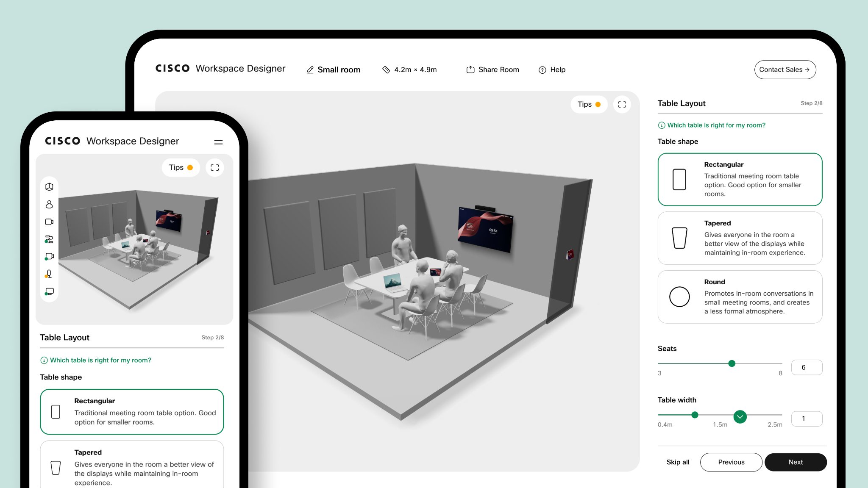Click the fullscreen expand icon in viewport

(622, 104)
